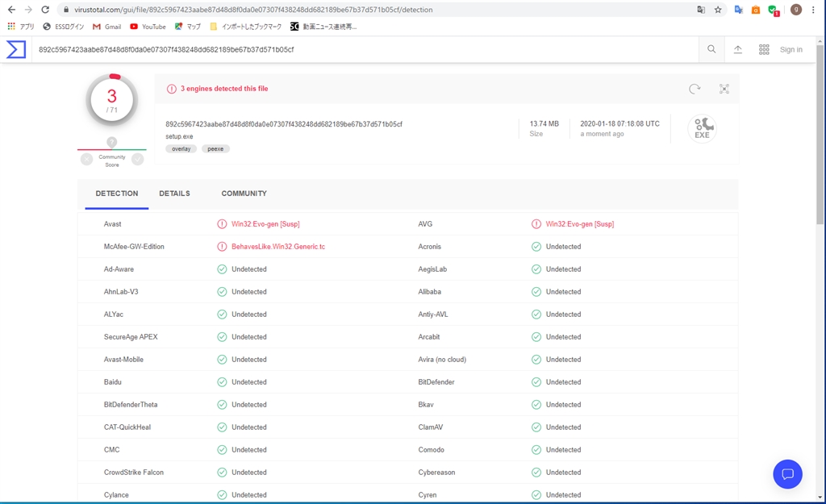Image resolution: width=826 pixels, height=504 pixels.
Task: Click the overlay tag
Action: point(181,149)
